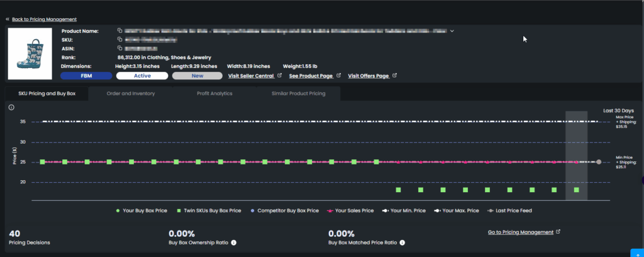Click the 'Weight:1.55 lb' text
The width and height of the screenshot is (644, 257).
pos(300,66)
